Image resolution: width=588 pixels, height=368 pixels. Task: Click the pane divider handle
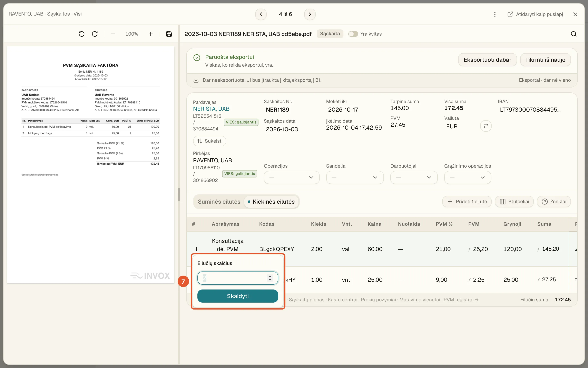pos(179,194)
